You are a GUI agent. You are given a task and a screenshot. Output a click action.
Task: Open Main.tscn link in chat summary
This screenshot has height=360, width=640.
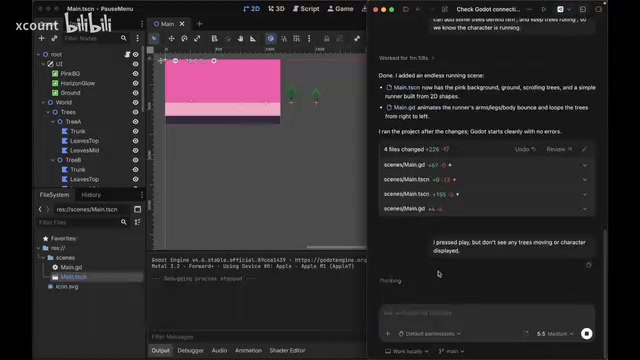407,87
